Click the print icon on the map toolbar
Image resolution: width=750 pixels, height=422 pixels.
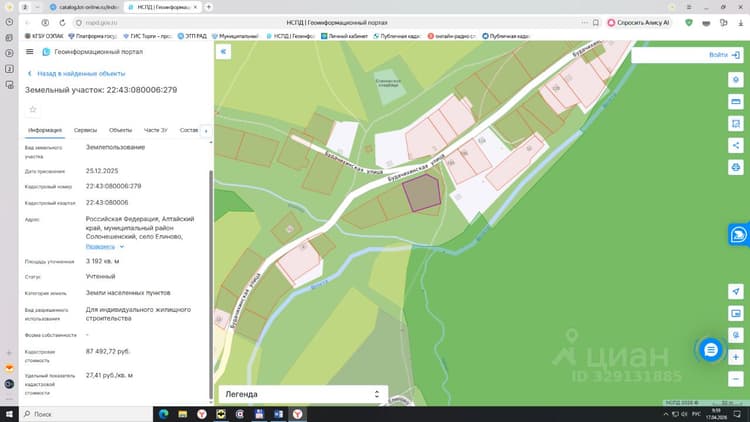point(736,167)
